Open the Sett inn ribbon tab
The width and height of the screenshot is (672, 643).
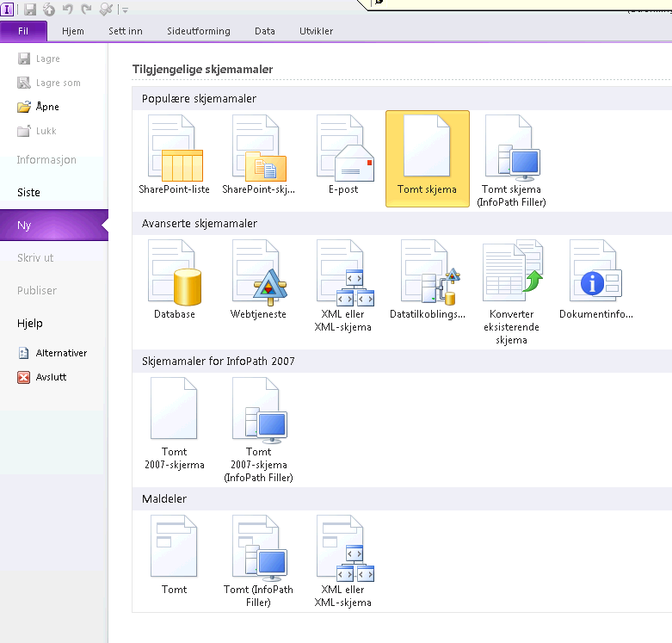[x=125, y=31]
